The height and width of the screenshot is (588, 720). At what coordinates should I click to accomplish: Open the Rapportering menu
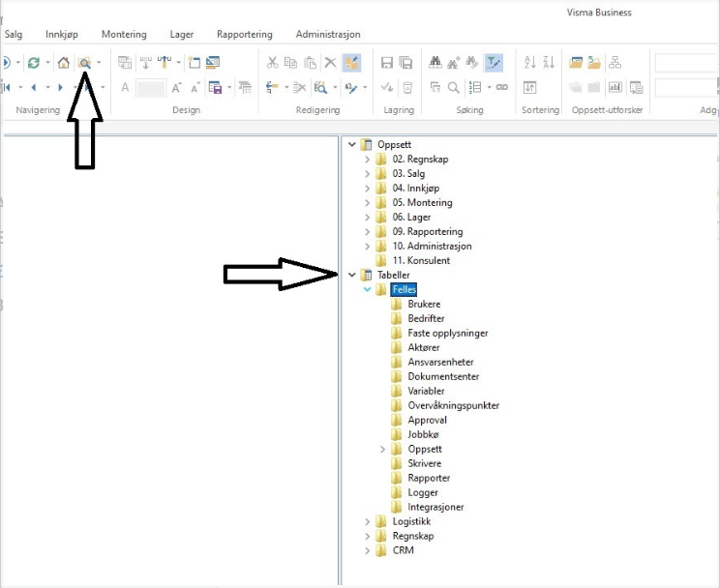coord(245,35)
